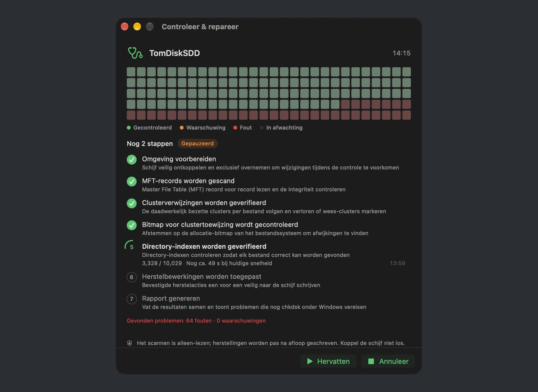
Task: Click the progress count 3,328 / 10,029
Action: click(x=162, y=263)
